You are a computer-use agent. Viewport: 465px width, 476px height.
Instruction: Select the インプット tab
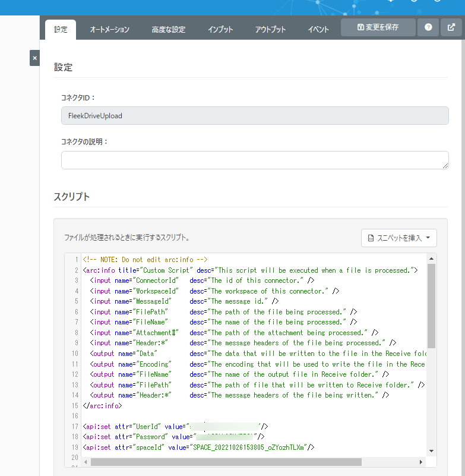pos(220,29)
